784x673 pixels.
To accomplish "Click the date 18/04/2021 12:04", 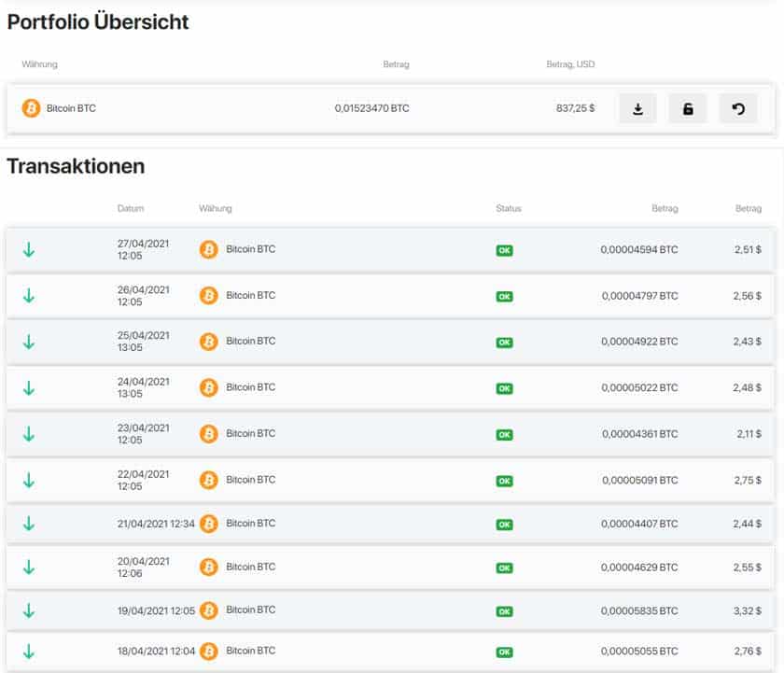I will click(x=156, y=651).
